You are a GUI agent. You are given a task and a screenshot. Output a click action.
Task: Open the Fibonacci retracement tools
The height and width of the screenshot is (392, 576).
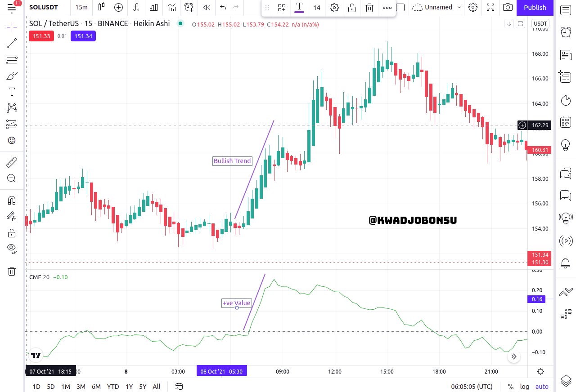(12, 59)
